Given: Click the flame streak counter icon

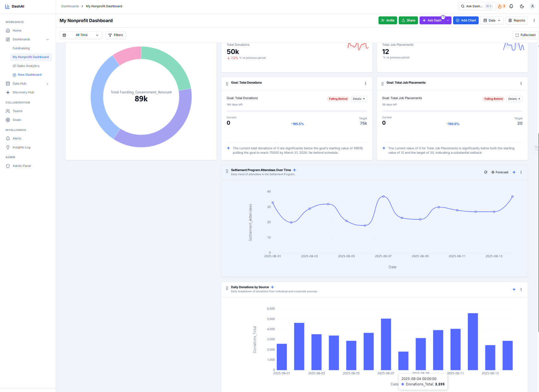Looking at the screenshot, I should pyautogui.click(x=501, y=6).
